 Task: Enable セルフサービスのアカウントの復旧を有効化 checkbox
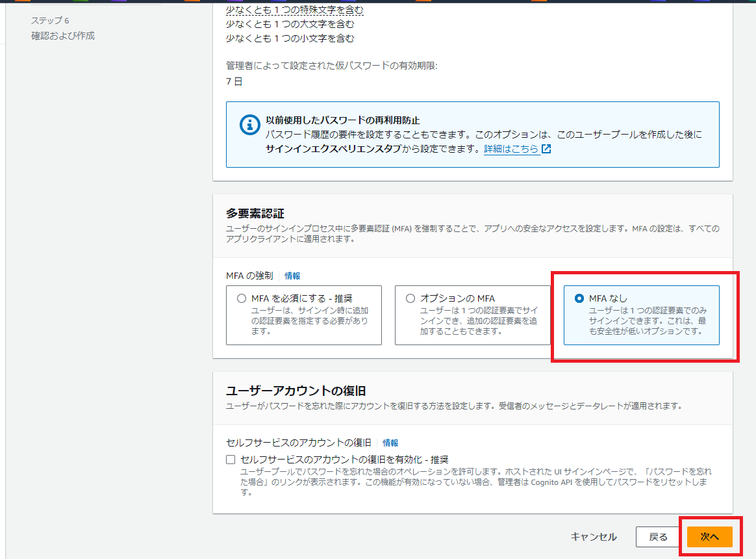point(230,459)
